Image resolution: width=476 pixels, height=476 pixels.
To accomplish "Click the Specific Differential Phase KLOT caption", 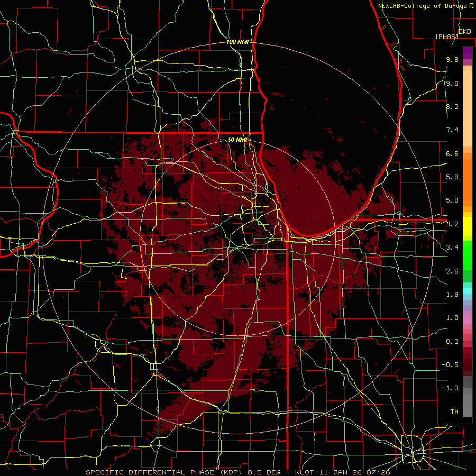I will tap(237, 472).
